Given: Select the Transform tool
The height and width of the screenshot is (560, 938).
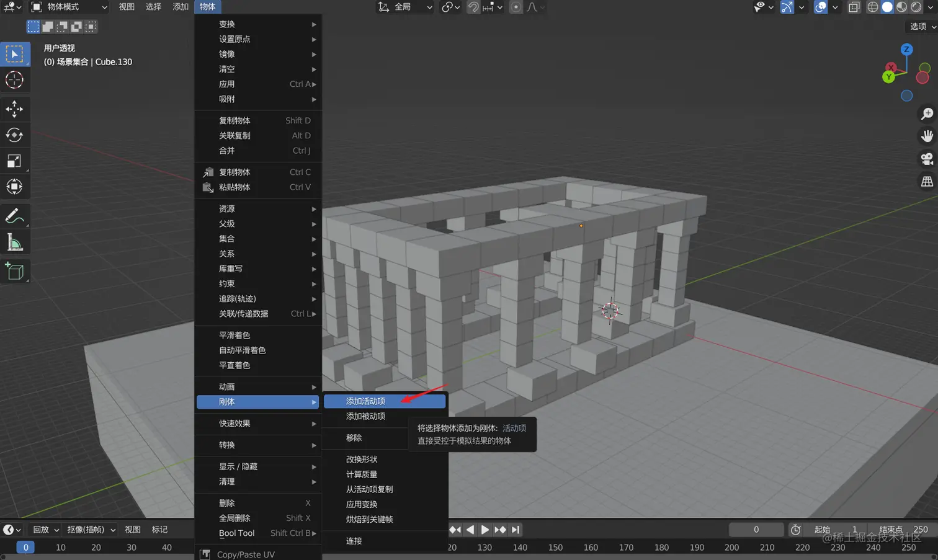Looking at the screenshot, I should [x=15, y=186].
